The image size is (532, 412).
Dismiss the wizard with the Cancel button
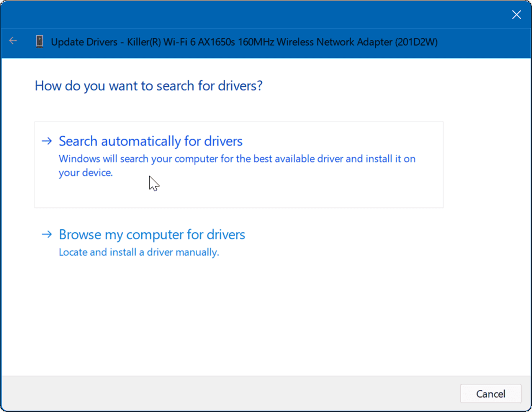pos(491,394)
